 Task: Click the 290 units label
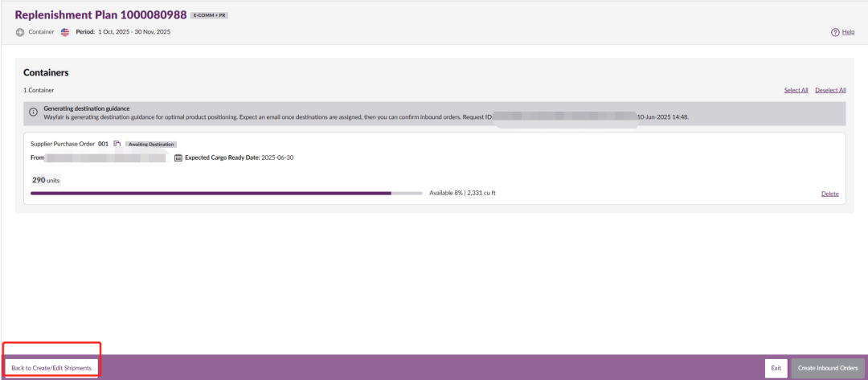pyautogui.click(x=45, y=180)
